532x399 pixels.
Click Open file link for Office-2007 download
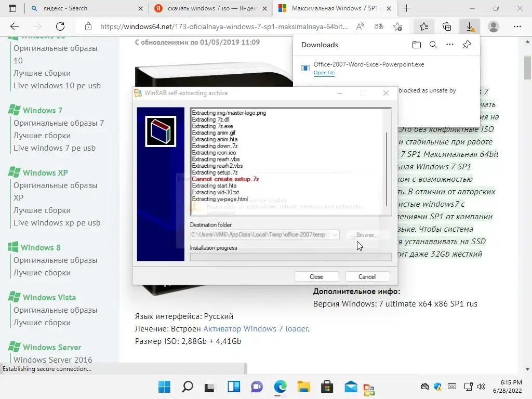coord(324,73)
